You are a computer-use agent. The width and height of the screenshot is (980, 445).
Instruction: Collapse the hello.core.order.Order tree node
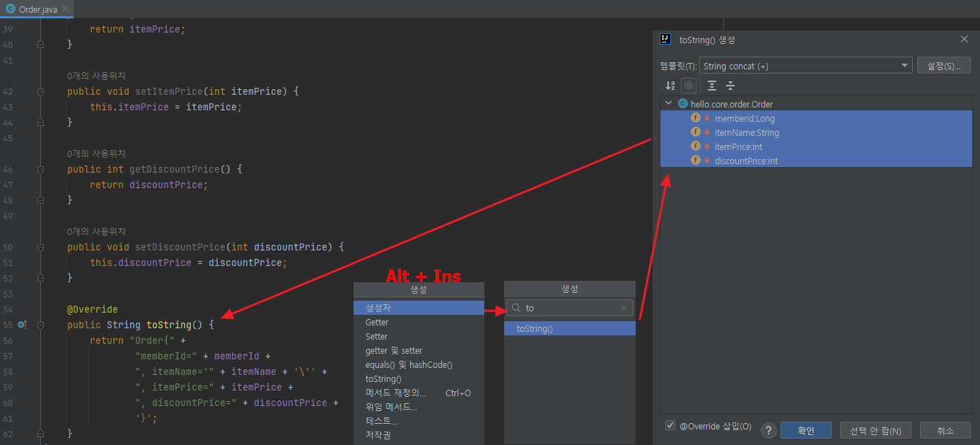click(x=668, y=103)
